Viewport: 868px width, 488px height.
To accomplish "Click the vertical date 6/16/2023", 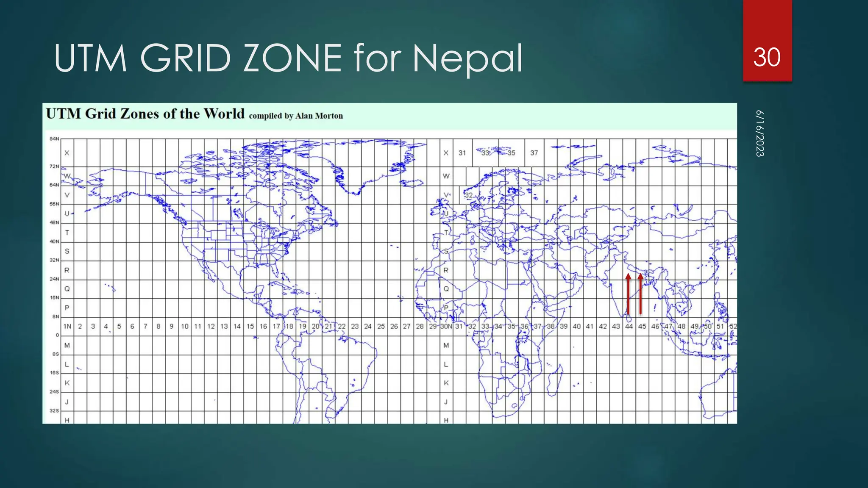I will pyautogui.click(x=760, y=133).
